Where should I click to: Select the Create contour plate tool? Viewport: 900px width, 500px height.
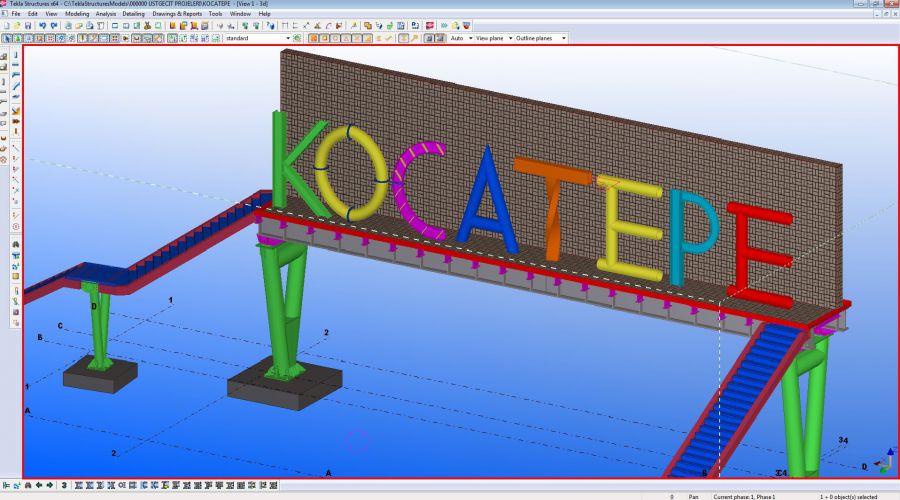point(15,96)
